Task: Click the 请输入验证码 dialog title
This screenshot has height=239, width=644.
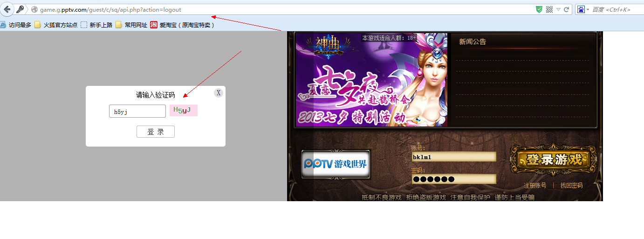Action: [x=156, y=95]
